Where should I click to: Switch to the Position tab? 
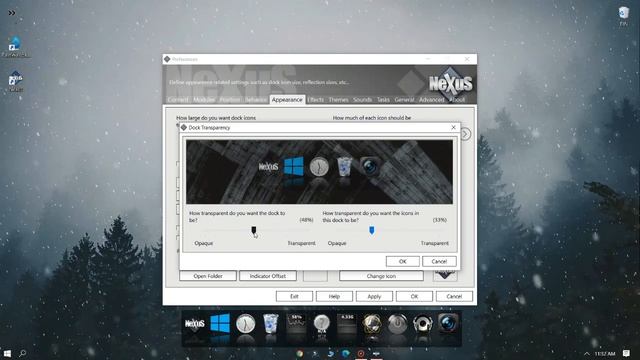(x=230, y=100)
